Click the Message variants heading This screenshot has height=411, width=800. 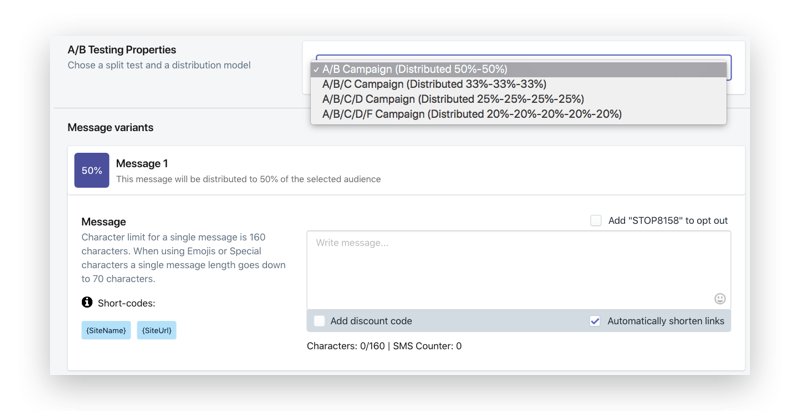coord(110,127)
